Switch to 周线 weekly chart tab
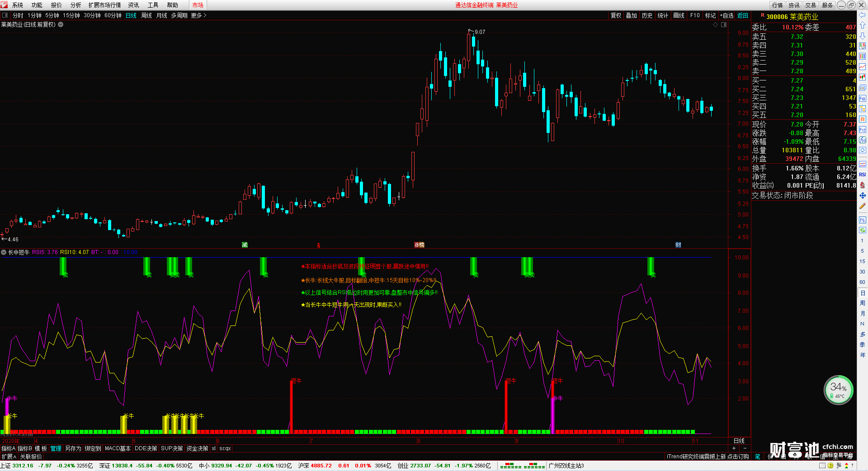The width and height of the screenshot is (868, 471). point(146,15)
